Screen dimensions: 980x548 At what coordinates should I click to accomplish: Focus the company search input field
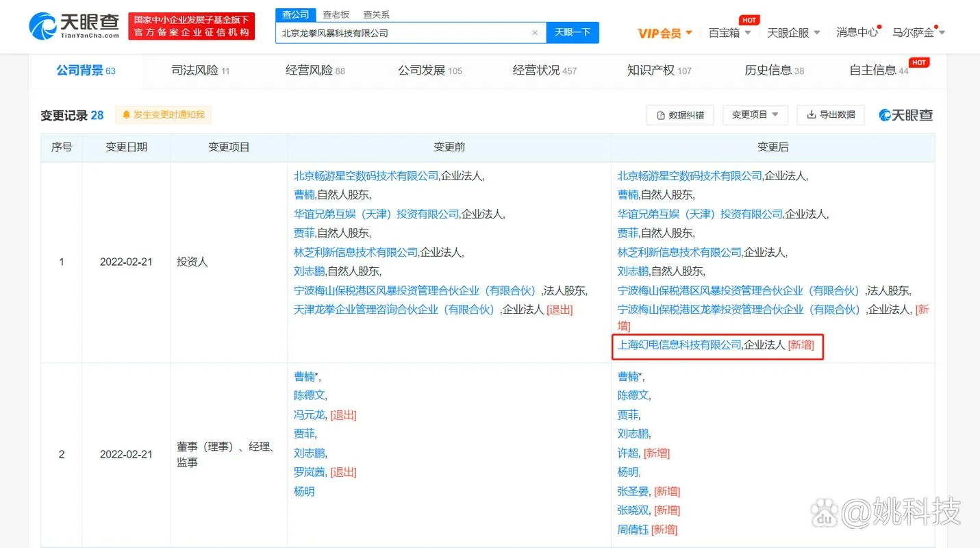coord(410,33)
